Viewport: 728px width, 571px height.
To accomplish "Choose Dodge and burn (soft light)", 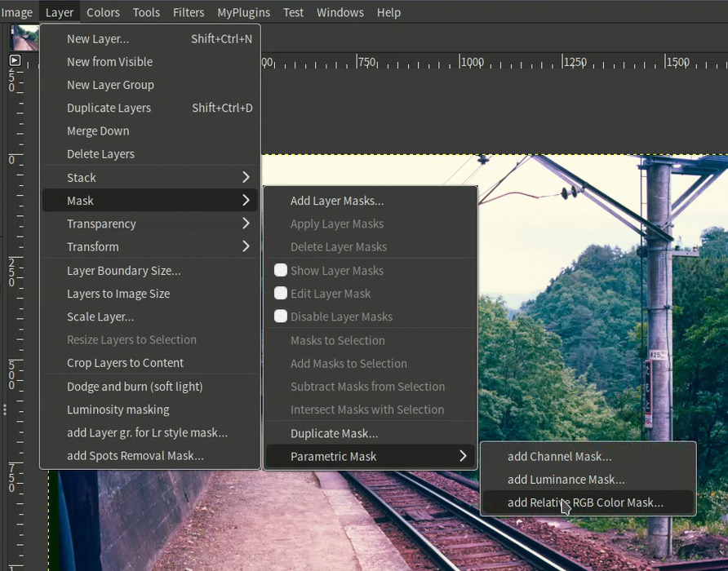I will [135, 387].
